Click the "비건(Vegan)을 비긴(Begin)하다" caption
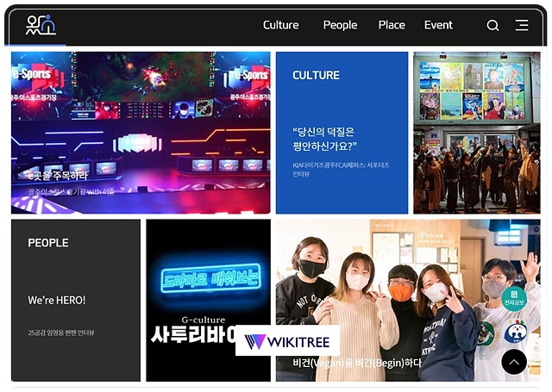The width and height of the screenshot is (552, 392). pos(357,364)
